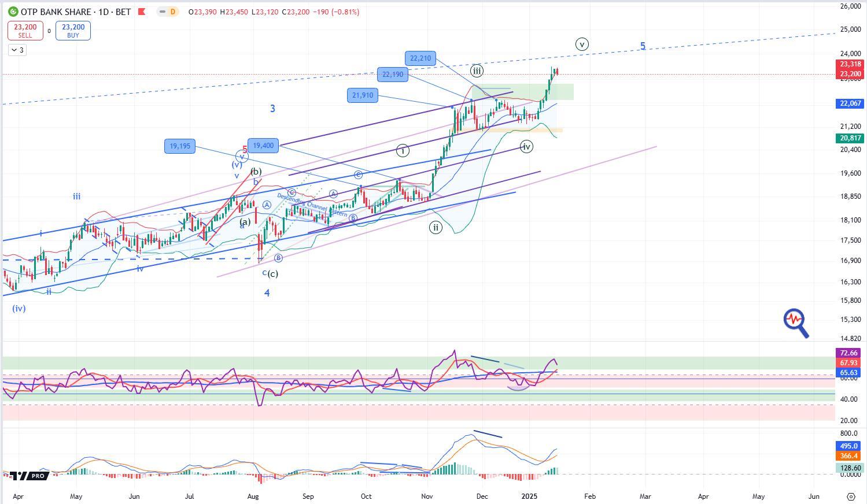
Task: Click the blue 22,067 price axis tag
Action: 850,103
